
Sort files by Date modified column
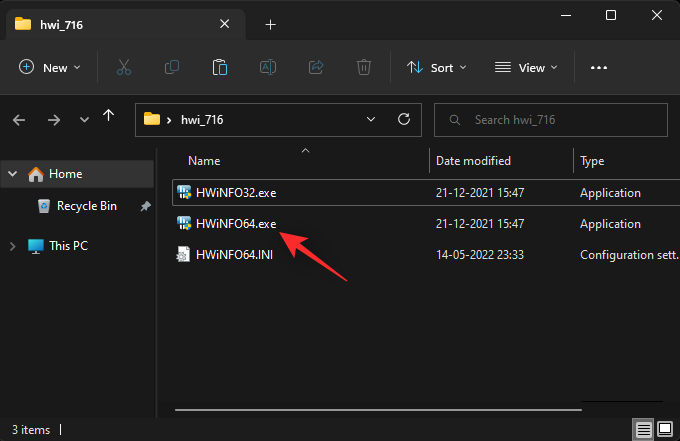pyautogui.click(x=474, y=161)
